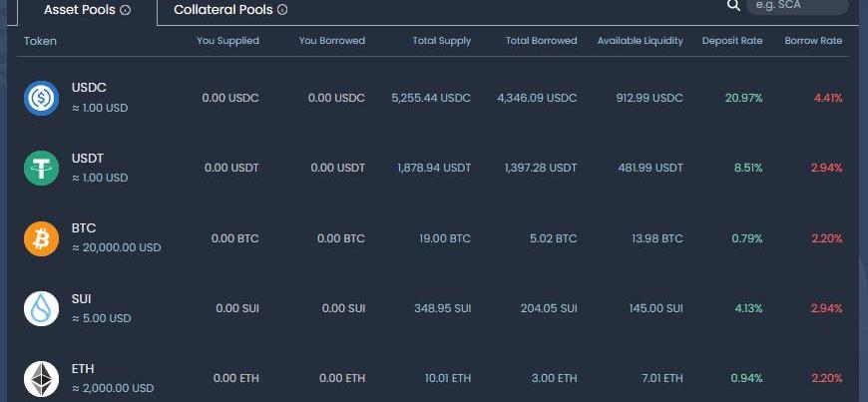Sort by Deposit Rate column header
This screenshot has height=402, width=868.
(732, 41)
